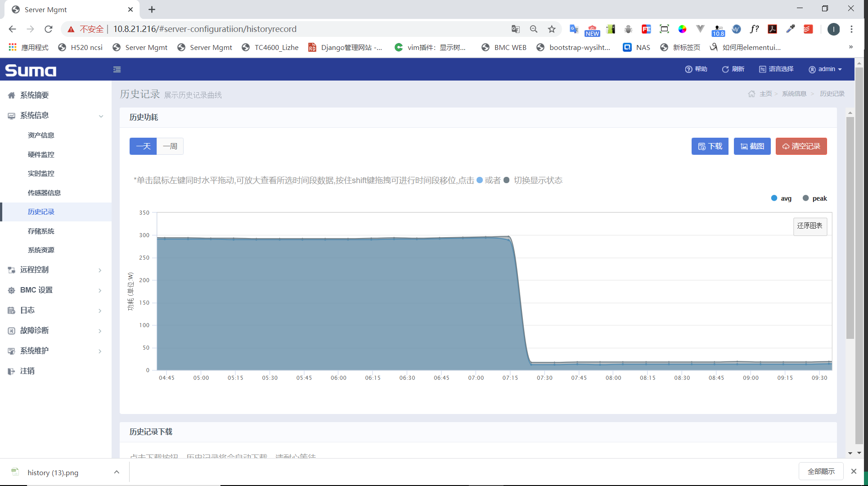Select 存储系统 in the sidebar
868x486 pixels.
click(41, 231)
